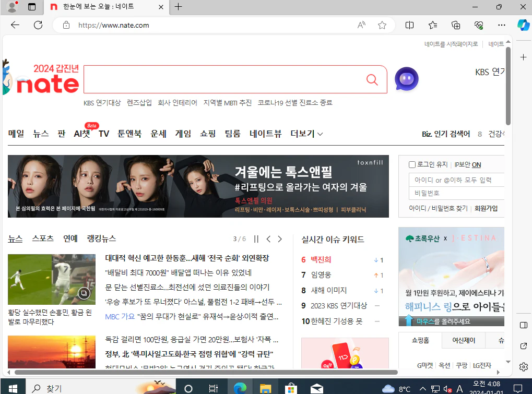Open File Explorer from taskbar
This screenshot has width=532, height=394.
click(265, 388)
